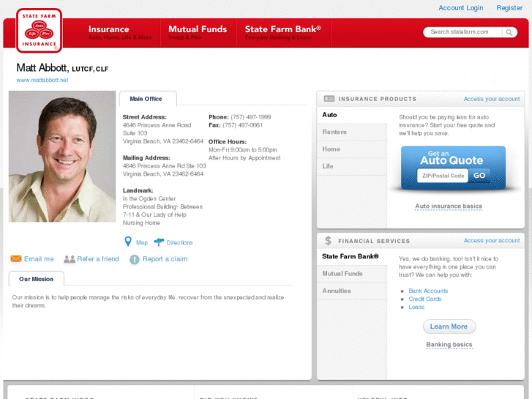Open the Auto insurance basics link

coord(449,206)
